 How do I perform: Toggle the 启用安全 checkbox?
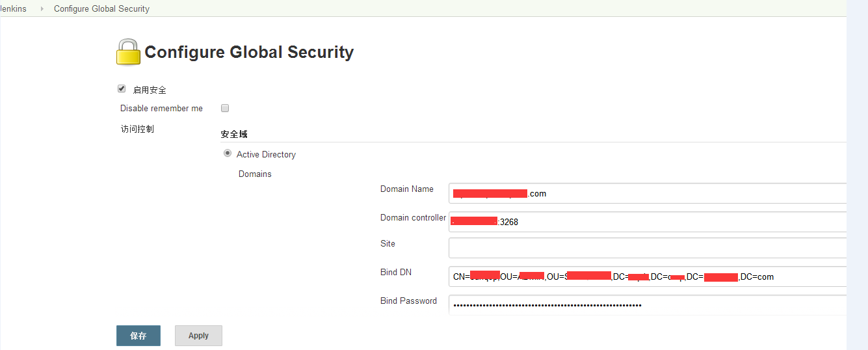tap(122, 89)
